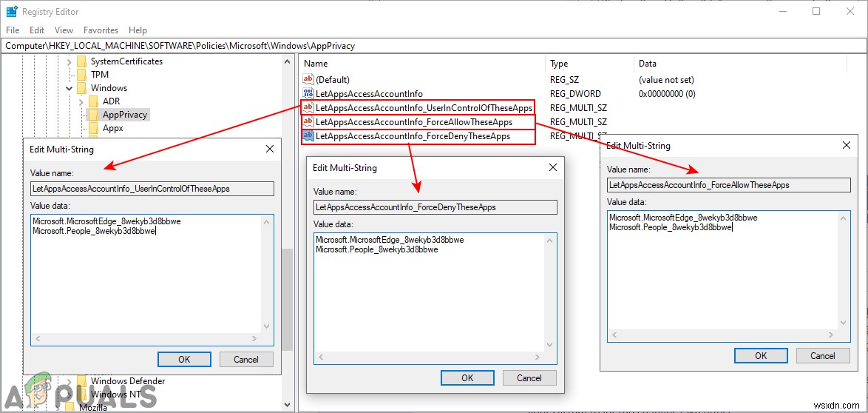Screen dimensions: 868x413
Task: Expand the ADR tree node
Action: coord(81,101)
